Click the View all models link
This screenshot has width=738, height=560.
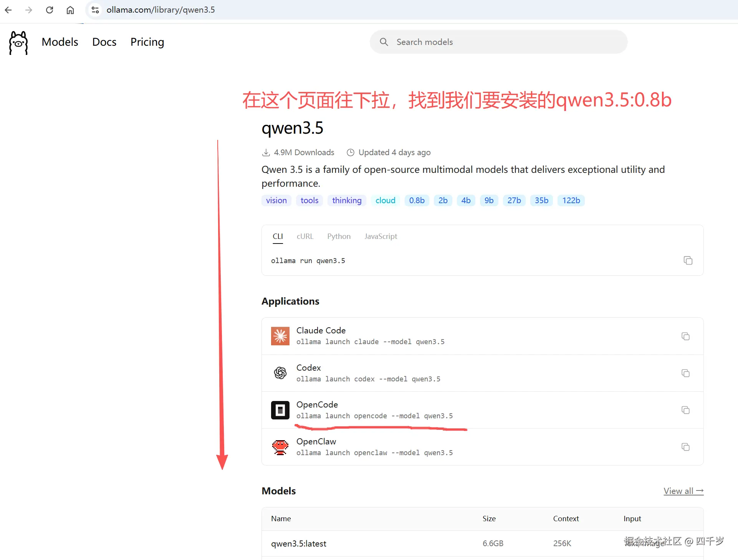(x=683, y=491)
